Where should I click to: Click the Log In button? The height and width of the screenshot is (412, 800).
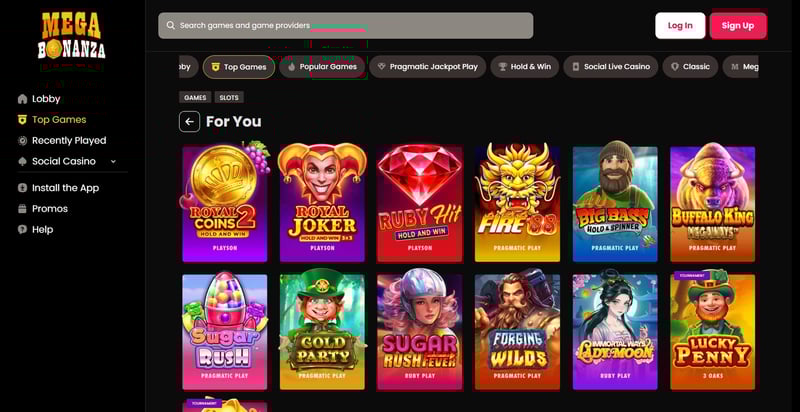[680, 25]
